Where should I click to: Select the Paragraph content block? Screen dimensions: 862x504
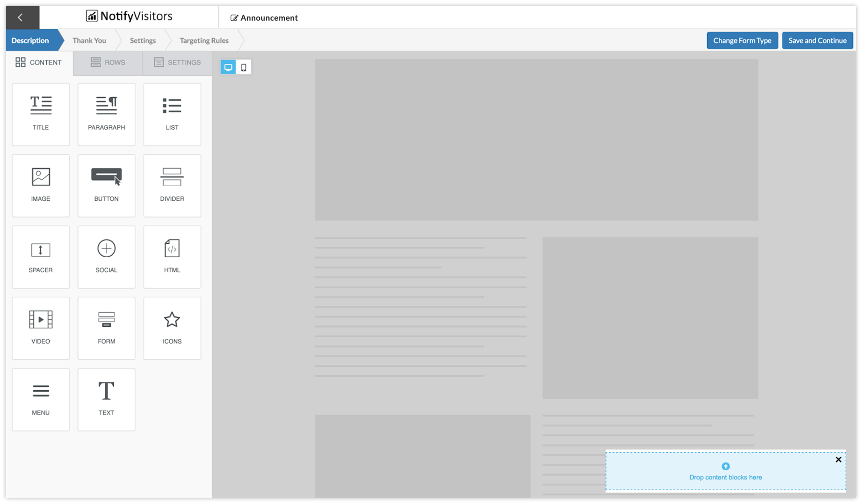tap(106, 114)
